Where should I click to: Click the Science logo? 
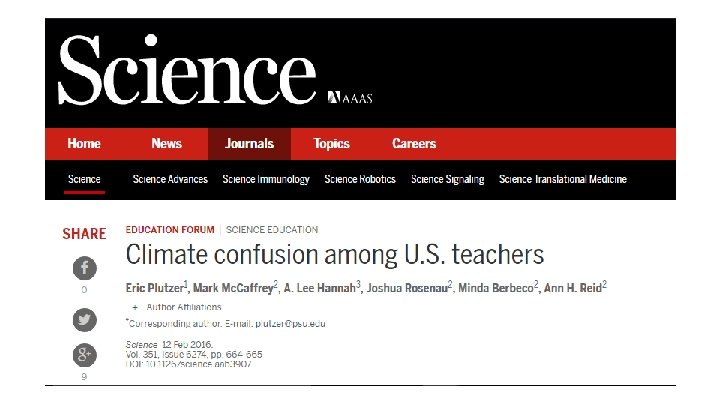point(187,70)
